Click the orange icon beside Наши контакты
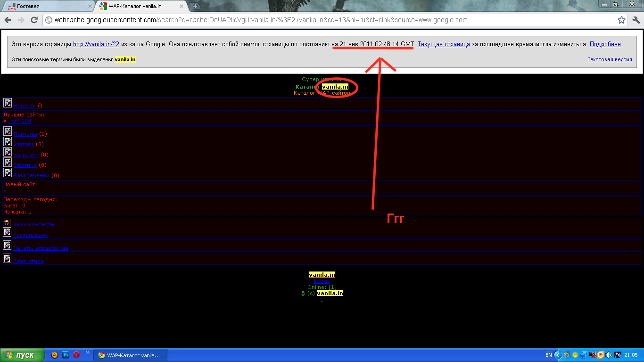 7,222
